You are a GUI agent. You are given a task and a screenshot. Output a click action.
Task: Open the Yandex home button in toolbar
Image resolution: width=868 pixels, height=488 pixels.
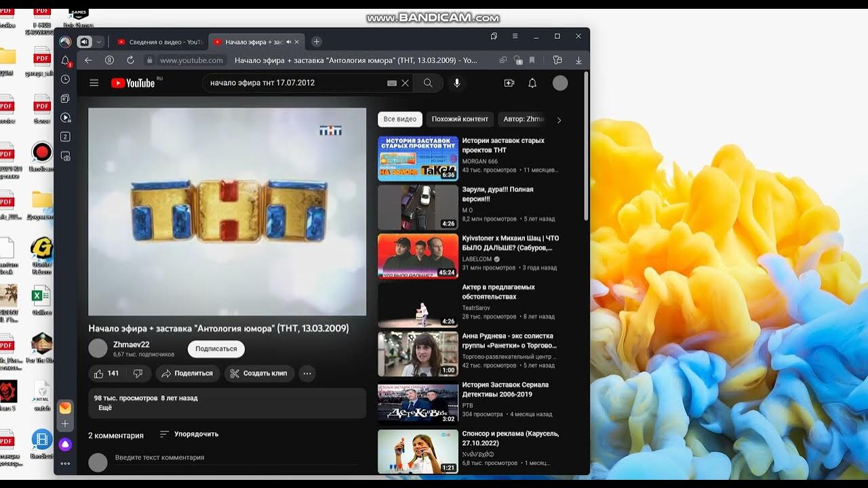(109, 60)
